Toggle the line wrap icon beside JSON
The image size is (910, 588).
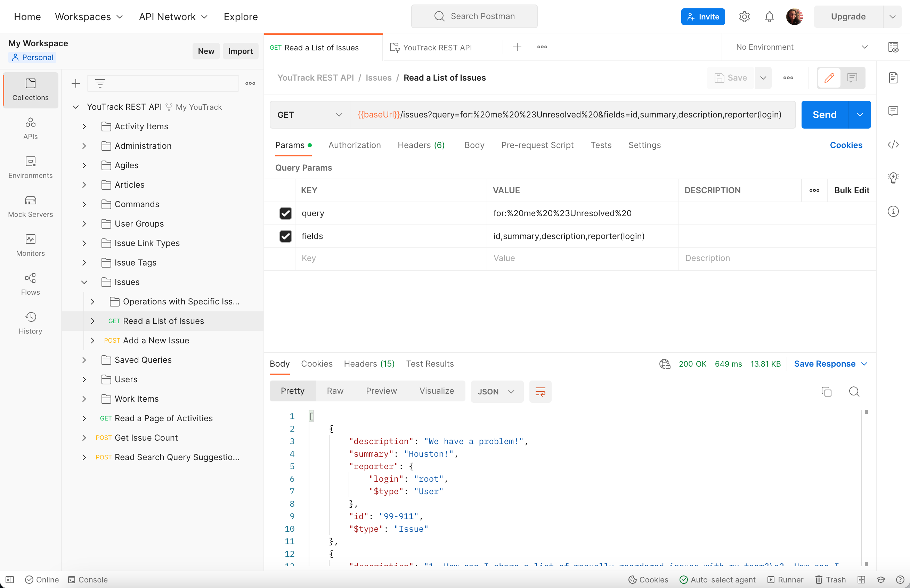click(540, 391)
